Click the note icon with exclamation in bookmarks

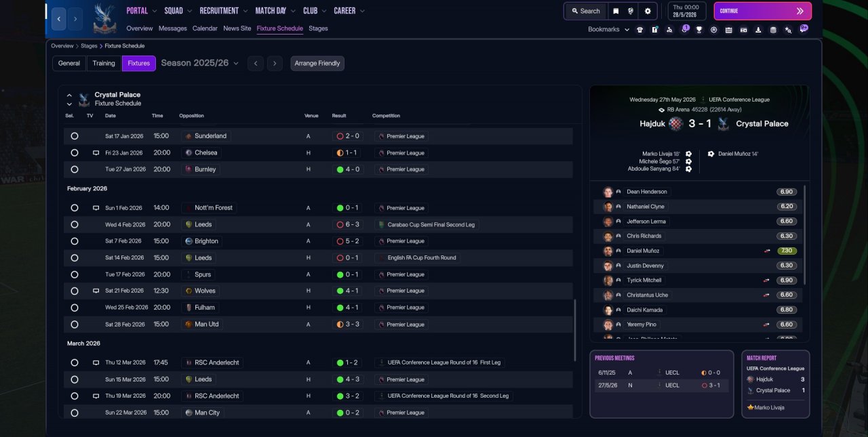[654, 30]
